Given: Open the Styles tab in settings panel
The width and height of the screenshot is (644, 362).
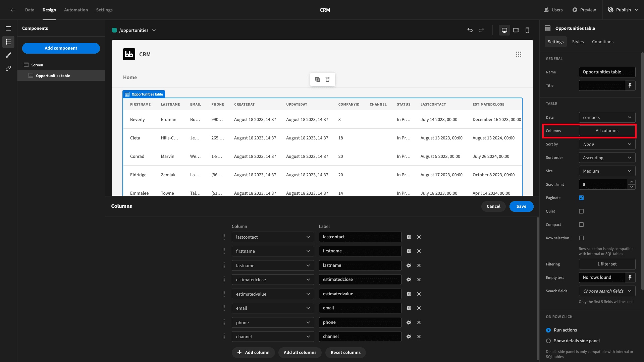Looking at the screenshot, I should [578, 42].
